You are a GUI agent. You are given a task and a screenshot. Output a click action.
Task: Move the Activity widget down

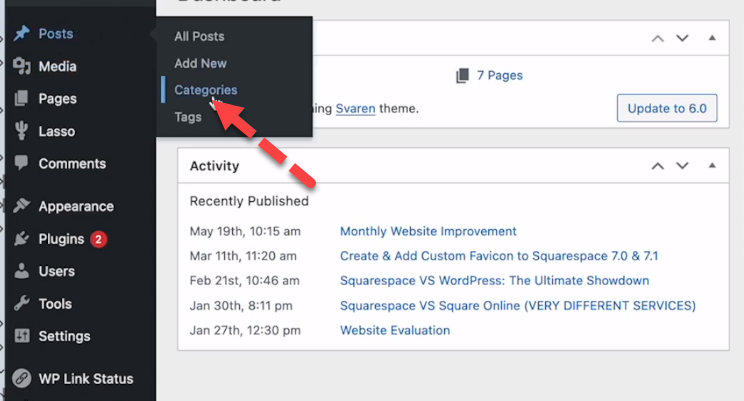[682, 166]
